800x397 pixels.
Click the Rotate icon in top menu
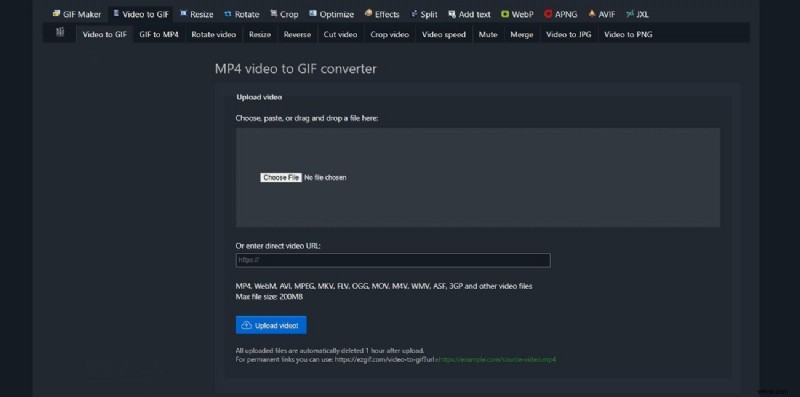click(228, 14)
